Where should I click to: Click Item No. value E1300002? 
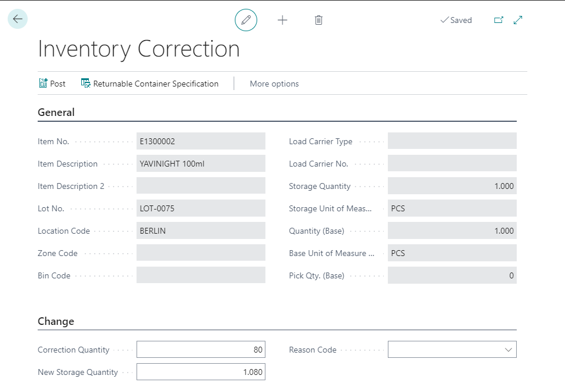201,141
